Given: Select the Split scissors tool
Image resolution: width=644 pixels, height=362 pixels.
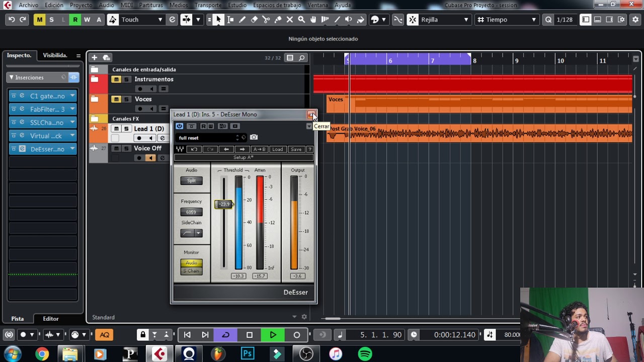Looking at the screenshot, I should 266,20.
